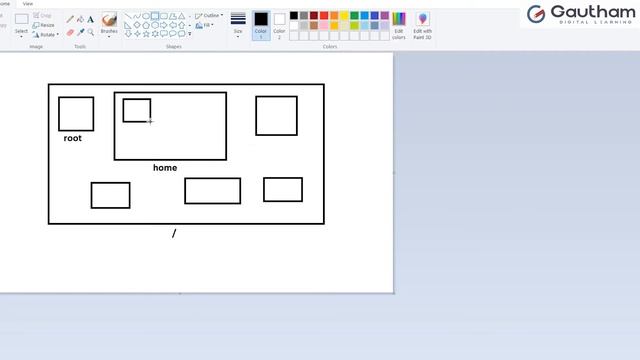Open the shape Fill dropdown
This screenshot has width=640, height=360.
tap(204, 25)
